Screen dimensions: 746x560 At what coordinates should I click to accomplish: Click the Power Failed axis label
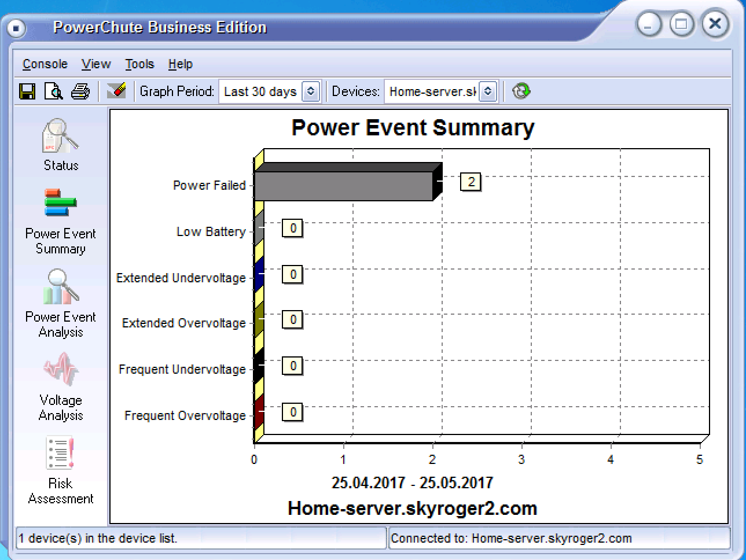(210, 185)
